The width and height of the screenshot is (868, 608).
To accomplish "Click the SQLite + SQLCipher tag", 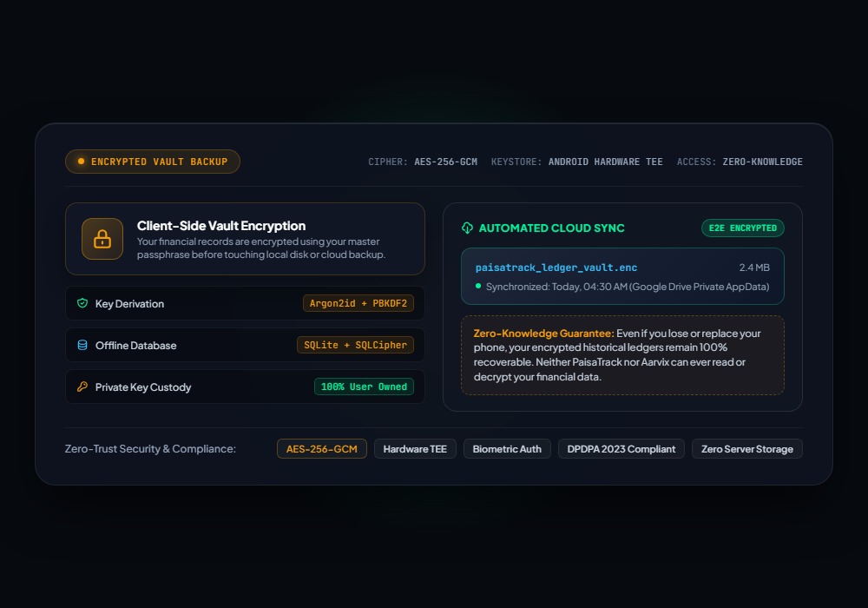I will pyautogui.click(x=355, y=345).
